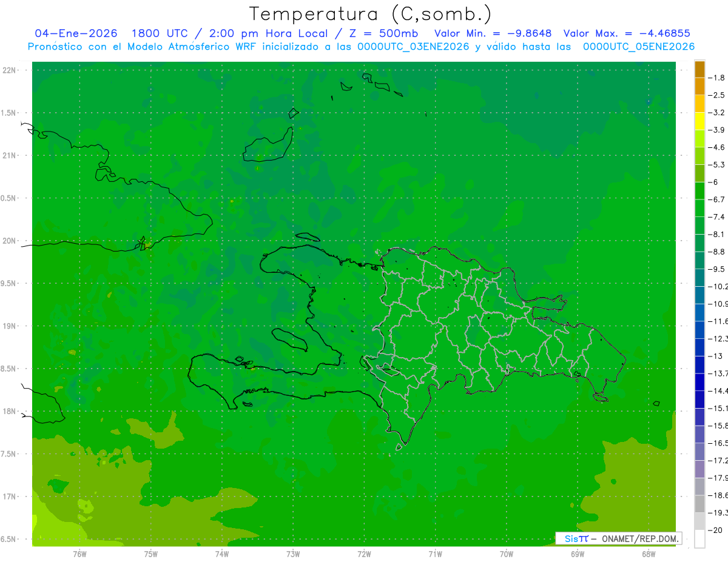Click the yellow swatch between -3.2 and -3.9
This screenshot has height=562, width=728.
pyautogui.click(x=699, y=121)
